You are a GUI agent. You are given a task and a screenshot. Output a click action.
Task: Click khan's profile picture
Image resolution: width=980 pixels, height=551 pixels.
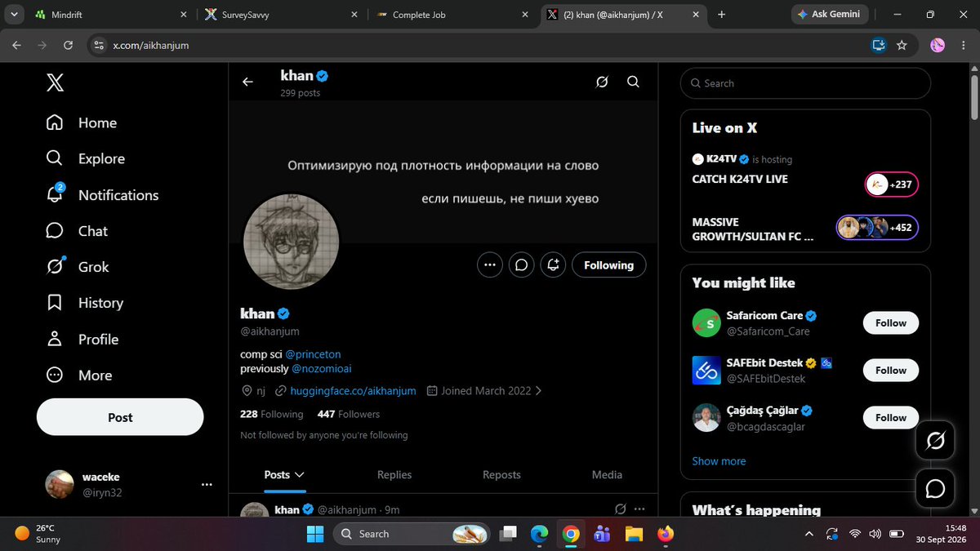point(291,242)
